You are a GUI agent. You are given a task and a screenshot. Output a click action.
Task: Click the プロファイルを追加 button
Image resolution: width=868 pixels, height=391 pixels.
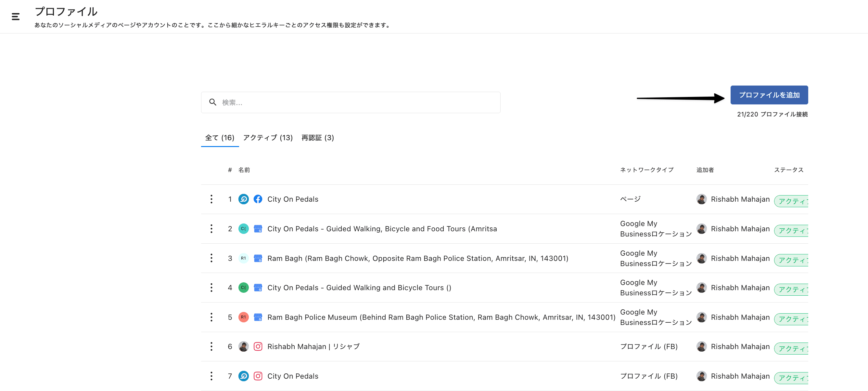pos(769,95)
